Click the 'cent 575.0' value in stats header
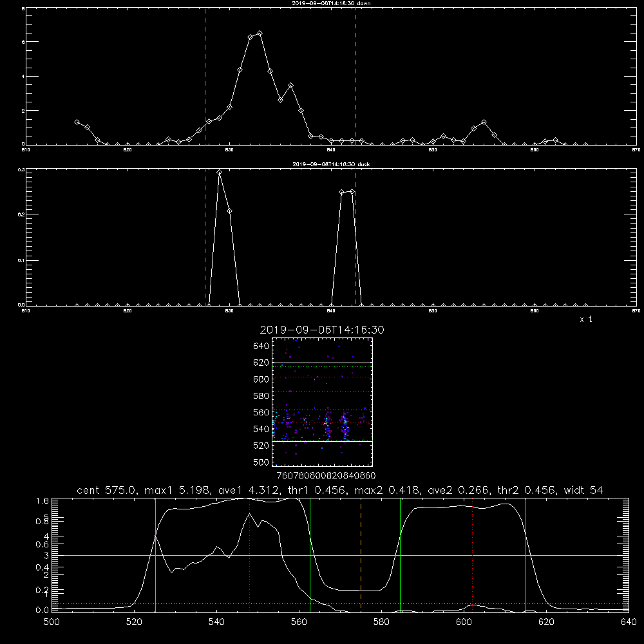 (107, 490)
